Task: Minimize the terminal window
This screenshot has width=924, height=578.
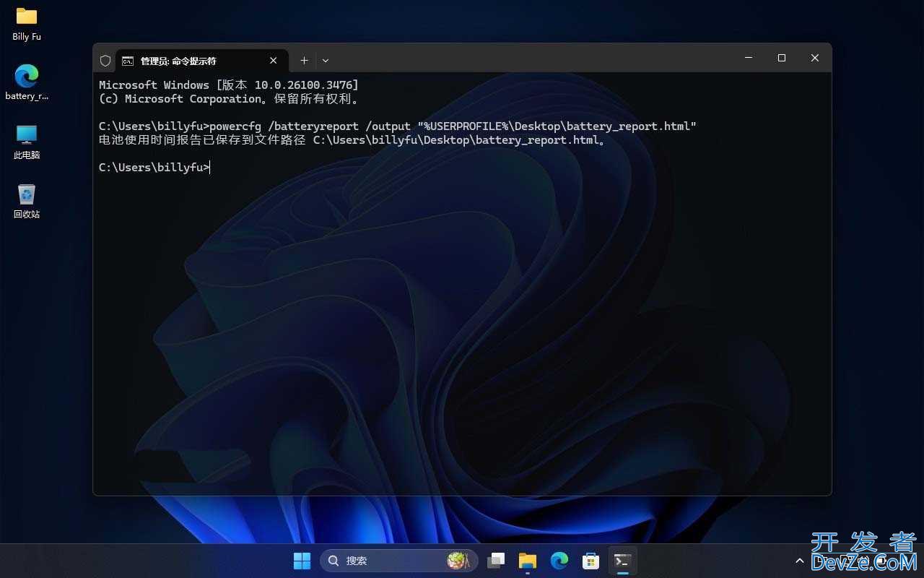Action: tap(749, 58)
